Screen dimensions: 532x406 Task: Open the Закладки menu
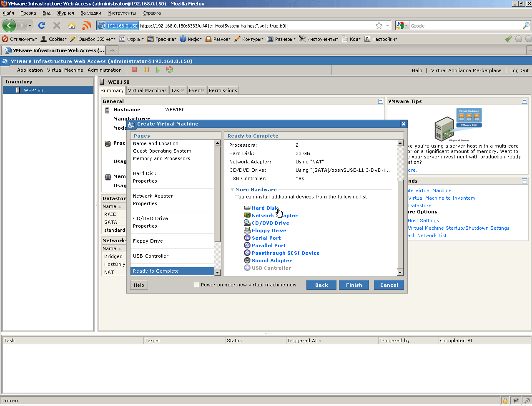tap(91, 13)
